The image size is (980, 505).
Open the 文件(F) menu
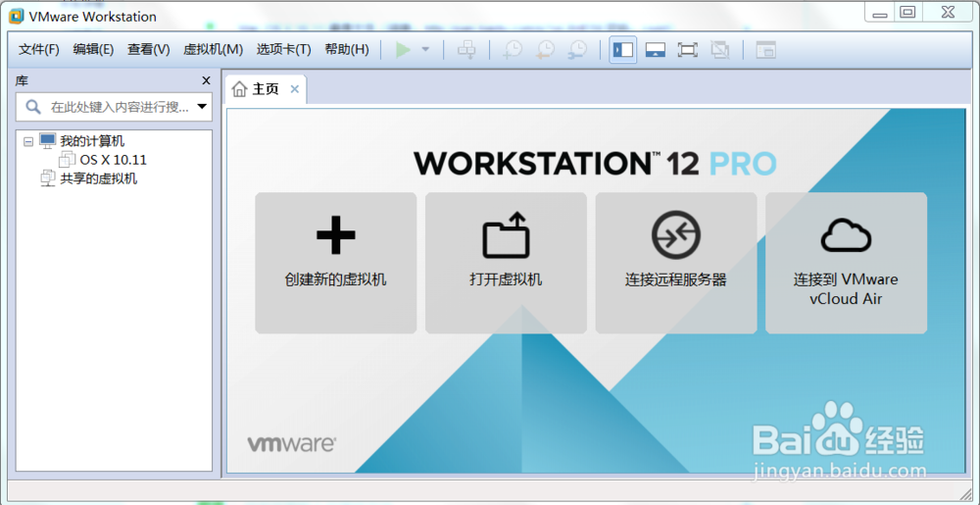point(39,49)
